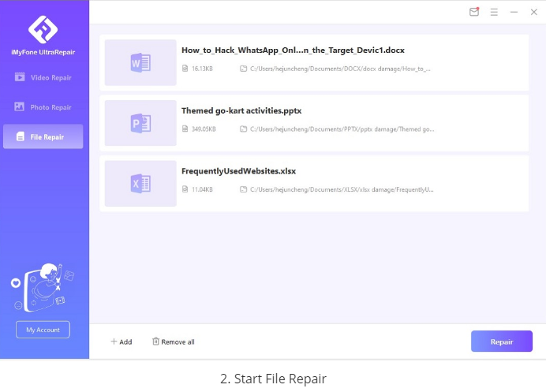Viewport: 546px width, 392px height.
Task: Click the PowerPoint file thumbnail icon
Action: 140,123
